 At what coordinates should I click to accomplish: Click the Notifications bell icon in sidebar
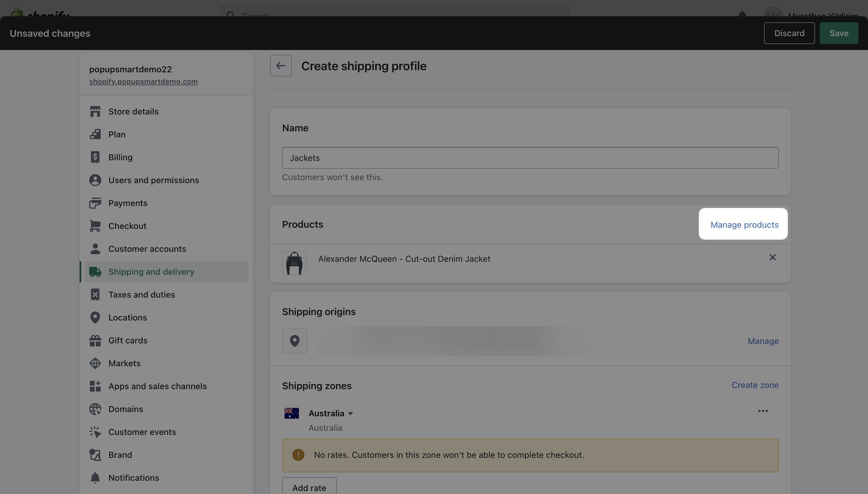95,477
